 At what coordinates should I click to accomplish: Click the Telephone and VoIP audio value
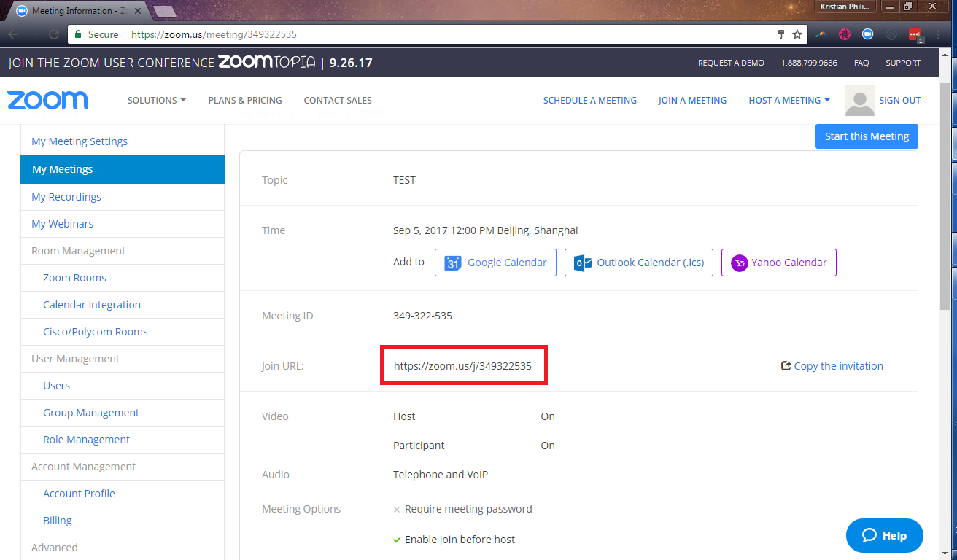(x=441, y=475)
